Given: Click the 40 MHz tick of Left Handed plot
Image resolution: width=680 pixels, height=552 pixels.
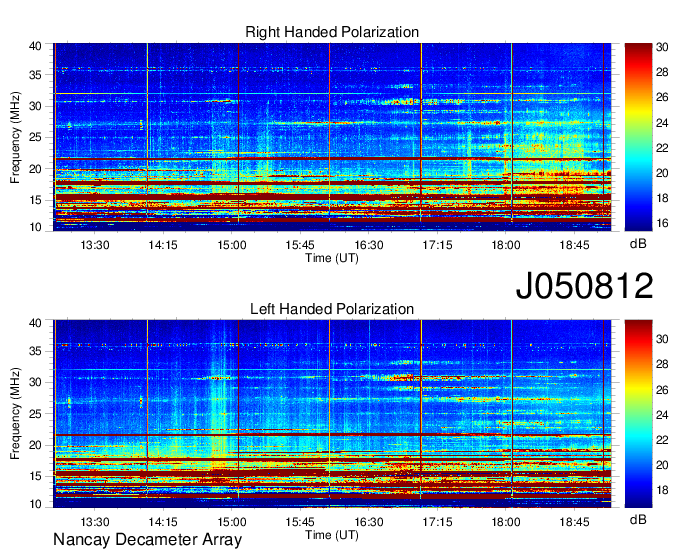Looking at the screenshot, I should click(35, 323).
